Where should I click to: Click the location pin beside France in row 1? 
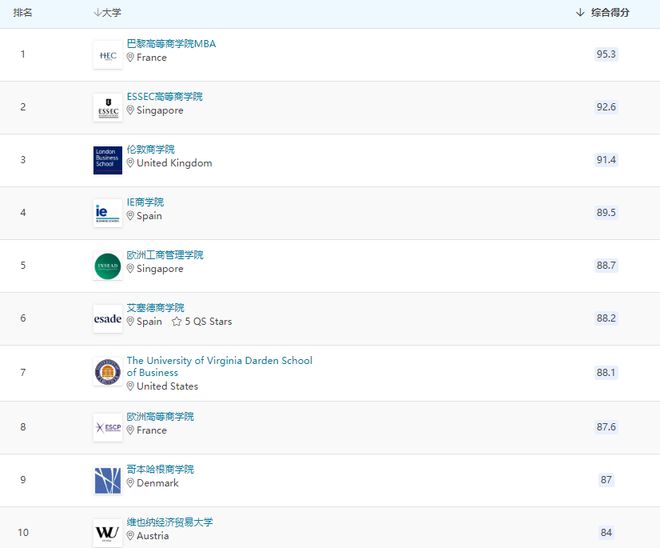(x=130, y=57)
